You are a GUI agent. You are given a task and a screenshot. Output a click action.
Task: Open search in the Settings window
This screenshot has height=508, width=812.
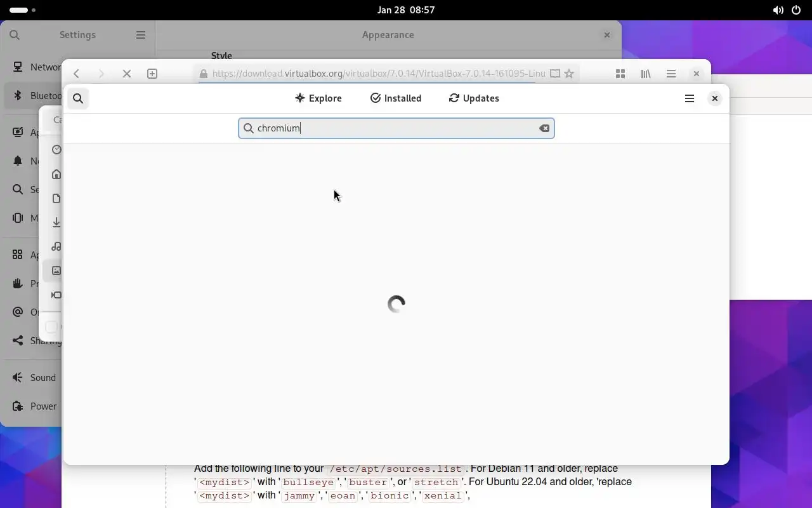15,35
